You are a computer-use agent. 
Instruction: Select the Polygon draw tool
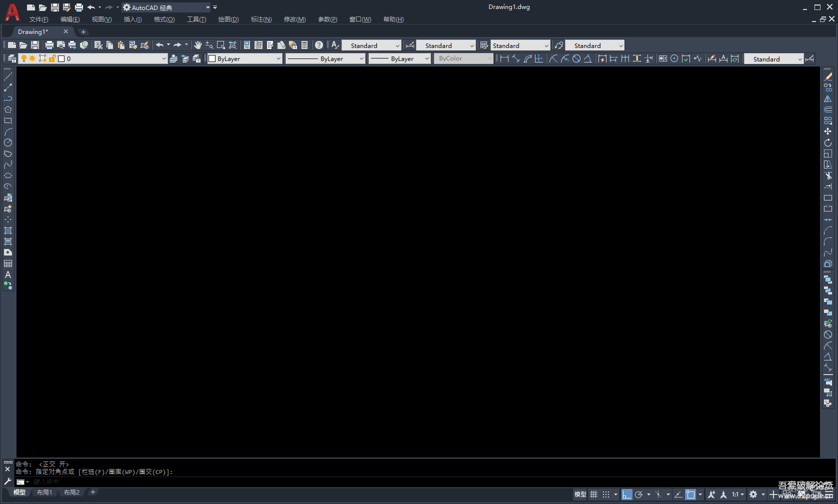(x=8, y=109)
